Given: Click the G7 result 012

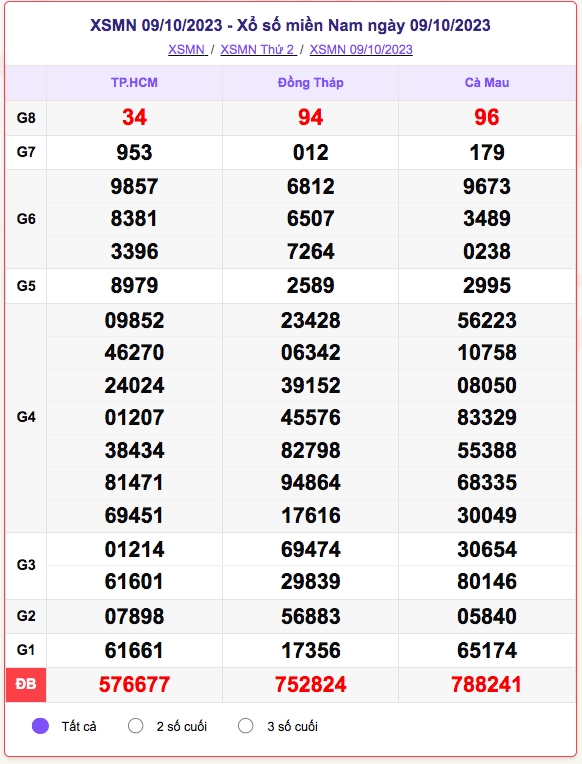Looking at the screenshot, I should point(311,153).
